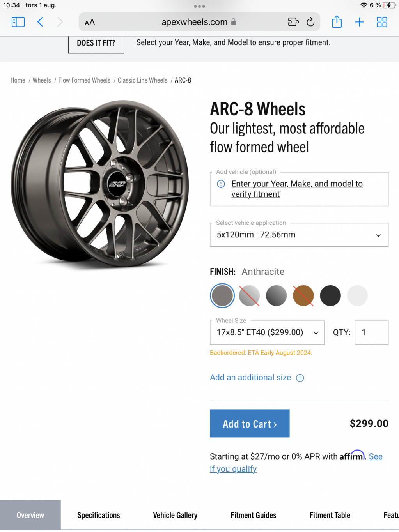Tap the AA reader settings icon
Screen dimensions: 399x532
pos(90,22)
